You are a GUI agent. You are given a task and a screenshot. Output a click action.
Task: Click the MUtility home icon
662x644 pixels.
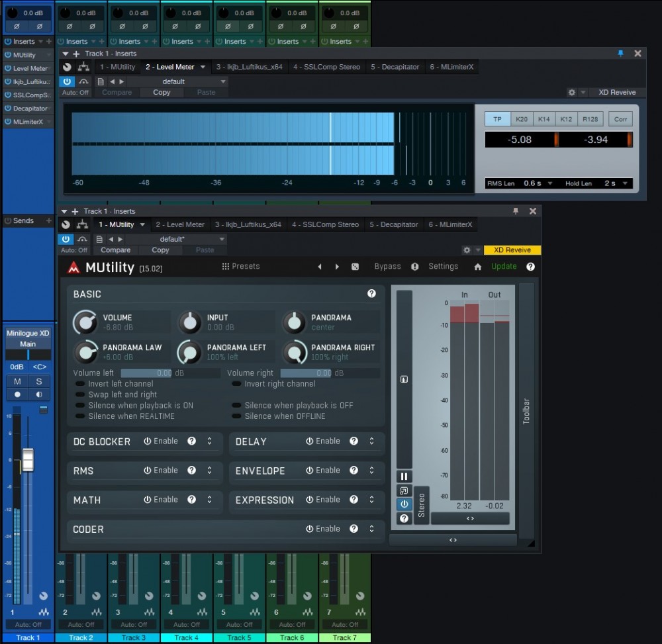point(477,267)
